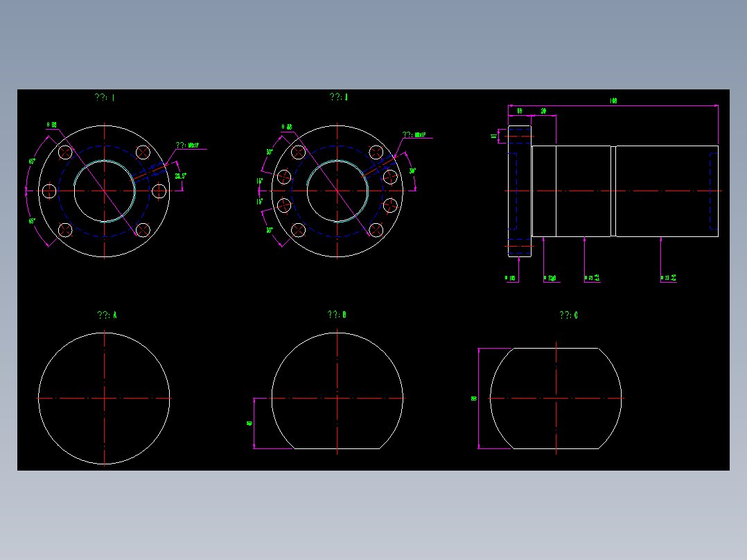This screenshot has width=747, height=560.
Task: Click the "??: I" title above six-hole flange view
Action: coord(105,97)
